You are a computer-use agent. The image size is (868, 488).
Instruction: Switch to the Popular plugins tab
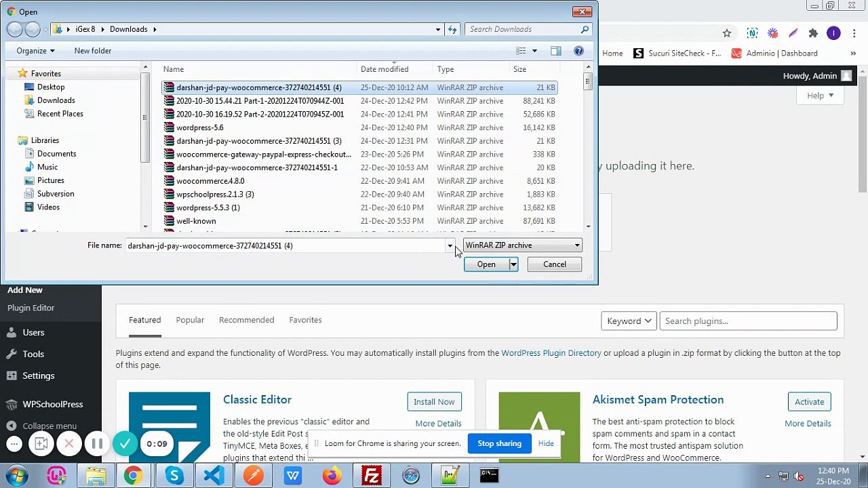point(190,320)
